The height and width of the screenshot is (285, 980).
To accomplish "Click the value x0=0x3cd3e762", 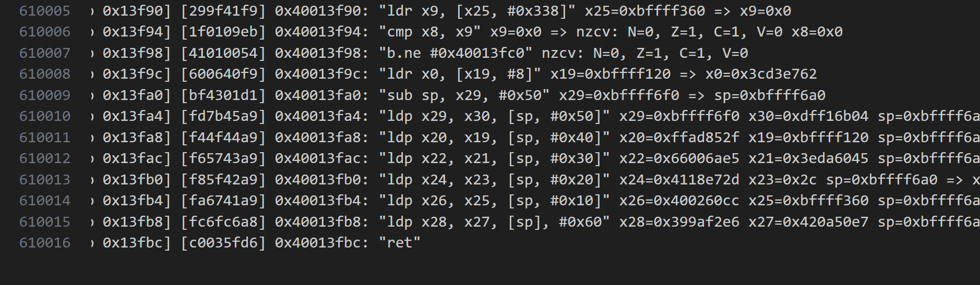I will point(761,75).
